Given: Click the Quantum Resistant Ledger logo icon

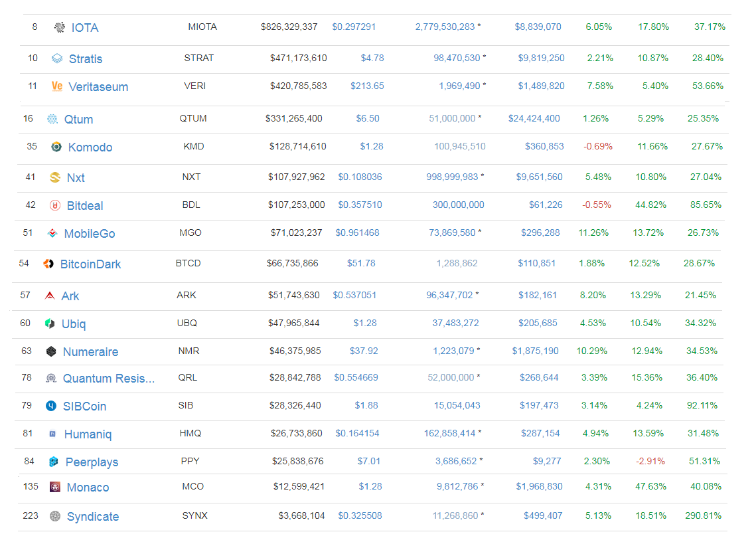Looking at the screenshot, I should (x=51, y=379).
